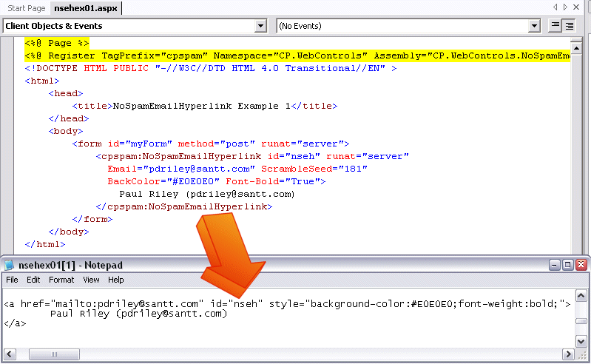This screenshot has width=591, height=364.
Task: Click the right indent view icon
Action: [569, 26]
